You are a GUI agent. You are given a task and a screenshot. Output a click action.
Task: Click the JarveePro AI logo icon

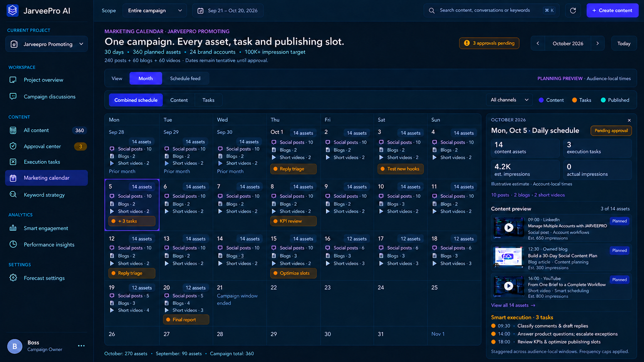pos(12,10)
